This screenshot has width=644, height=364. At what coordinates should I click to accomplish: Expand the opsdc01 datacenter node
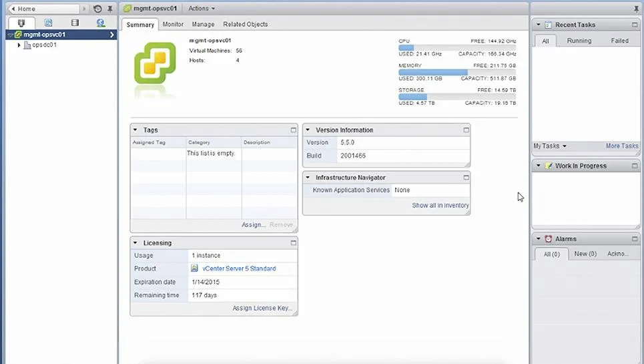(x=19, y=45)
